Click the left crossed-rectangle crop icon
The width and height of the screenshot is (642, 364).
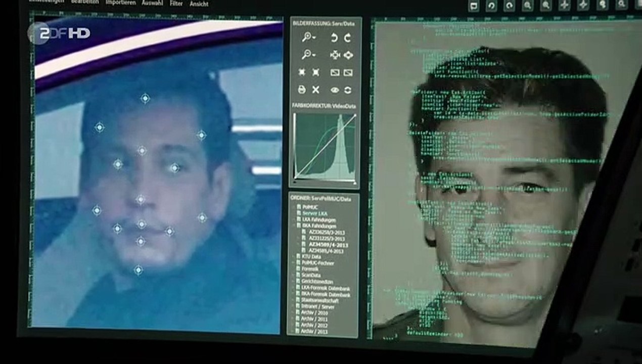point(334,72)
